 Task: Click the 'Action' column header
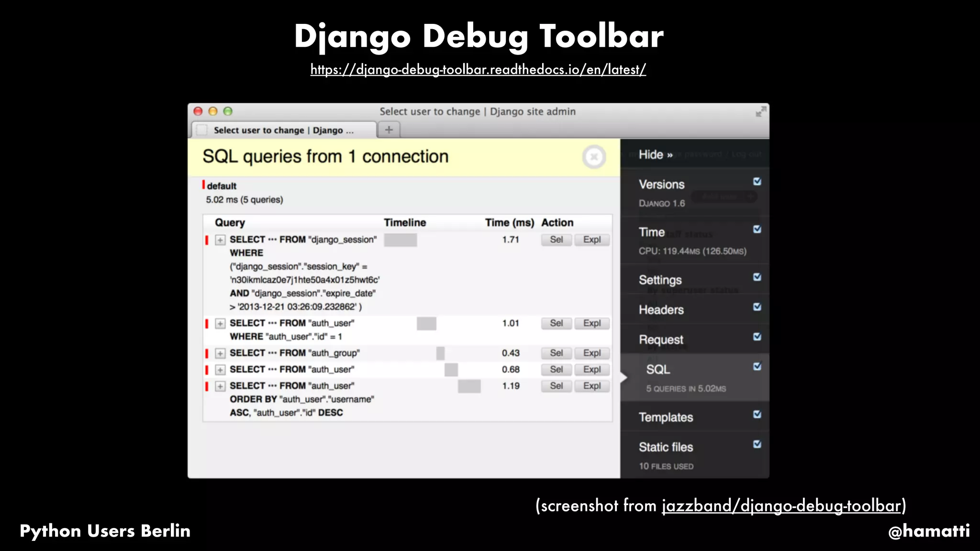(x=557, y=222)
